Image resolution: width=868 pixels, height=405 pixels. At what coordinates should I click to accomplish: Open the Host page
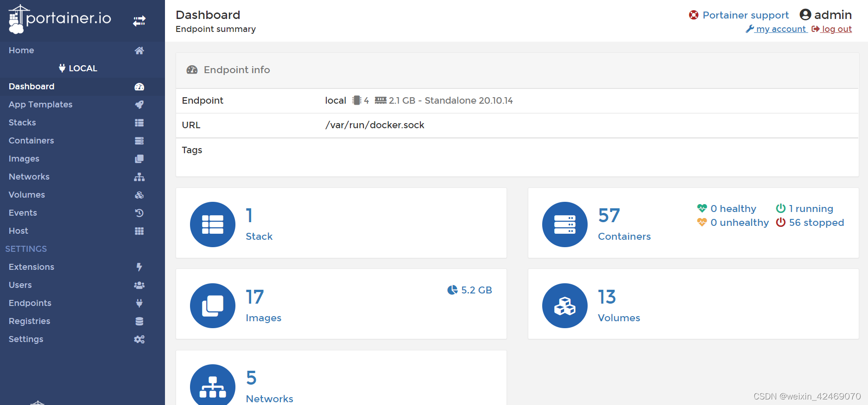[18, 231]
